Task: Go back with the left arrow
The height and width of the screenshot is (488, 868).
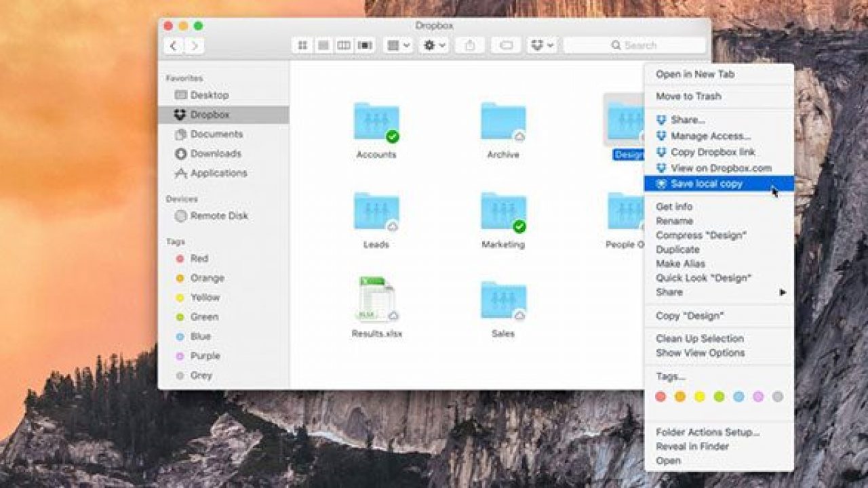Action: (174, 45)
